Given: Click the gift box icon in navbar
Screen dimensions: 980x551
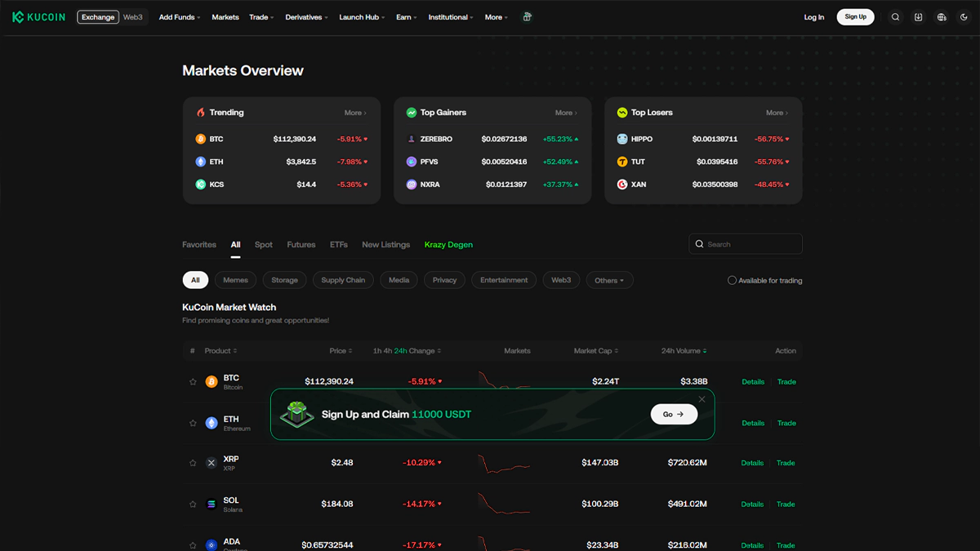Looking at the screenshot, I should click(x=528, y=17).
